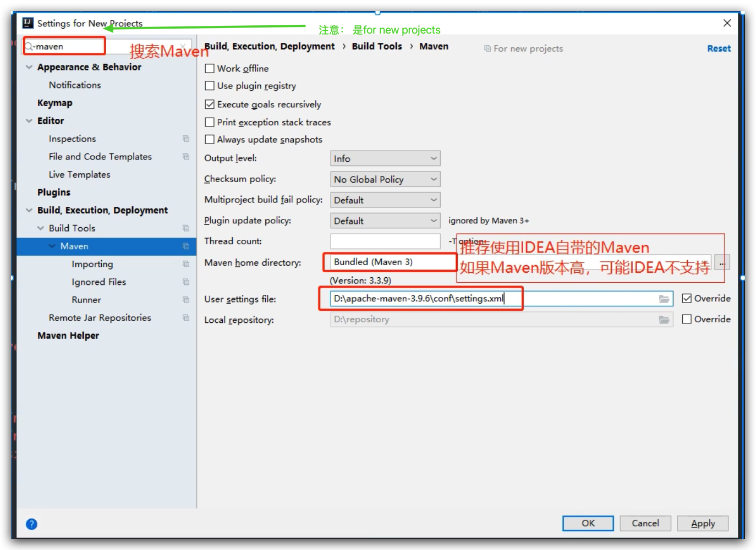Click the search magnifier icon in settings search
The width and height of the screenshot is (756, 550).
tap(29, 47)
